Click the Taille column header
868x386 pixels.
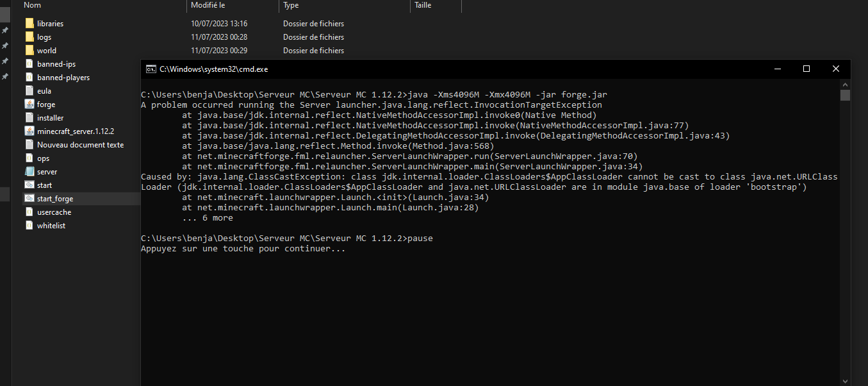(x=423, y=5)
